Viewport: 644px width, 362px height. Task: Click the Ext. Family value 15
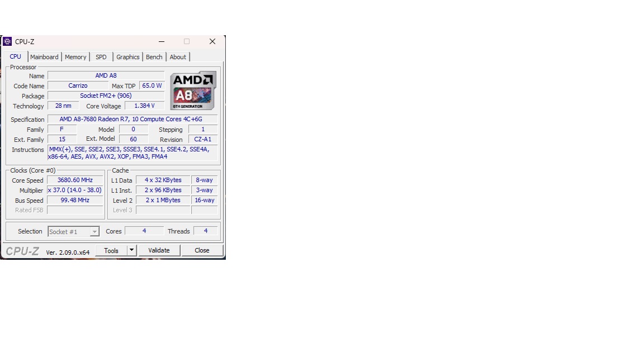click(62, 140)
